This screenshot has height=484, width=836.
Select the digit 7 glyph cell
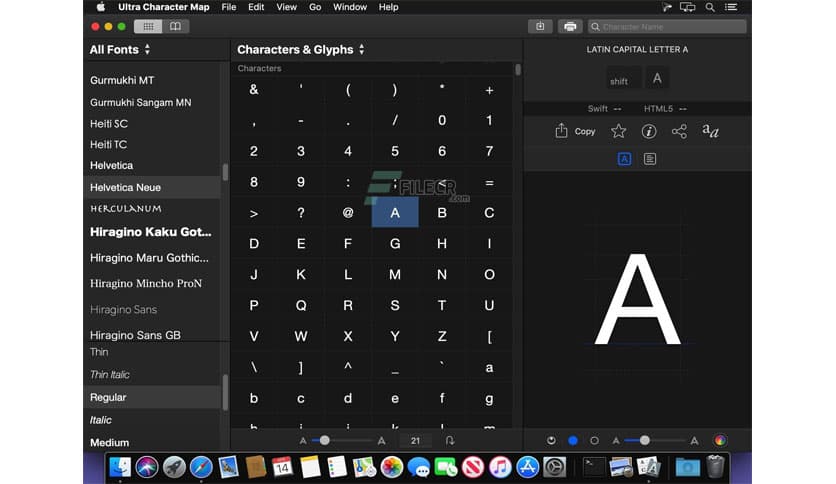pos(489,151)
